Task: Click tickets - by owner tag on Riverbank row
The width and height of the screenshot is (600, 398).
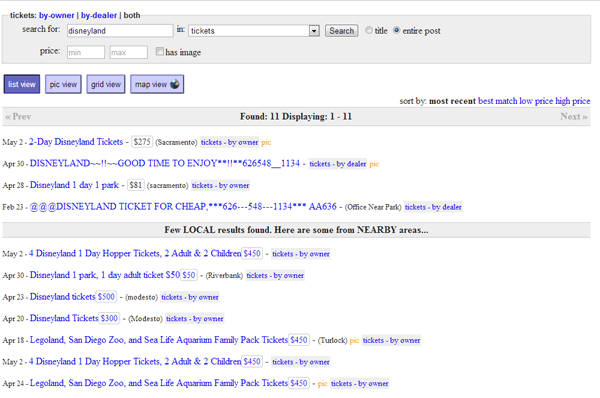Action: 275,275
